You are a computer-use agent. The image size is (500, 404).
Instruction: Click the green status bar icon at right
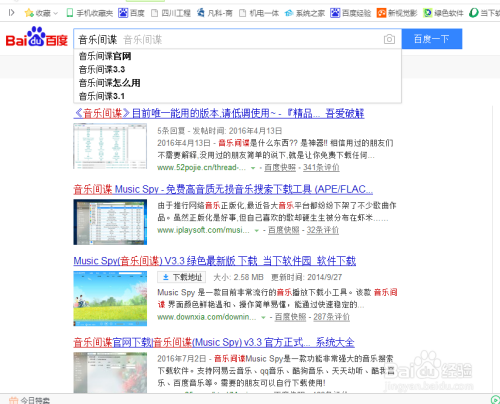click(x=495, y=400)
